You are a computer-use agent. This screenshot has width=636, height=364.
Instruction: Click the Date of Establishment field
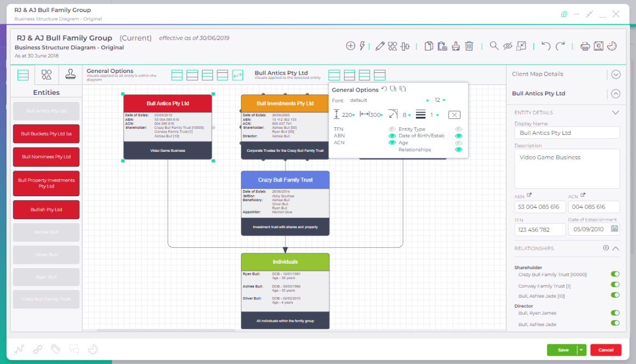click(x=590, y=230)
